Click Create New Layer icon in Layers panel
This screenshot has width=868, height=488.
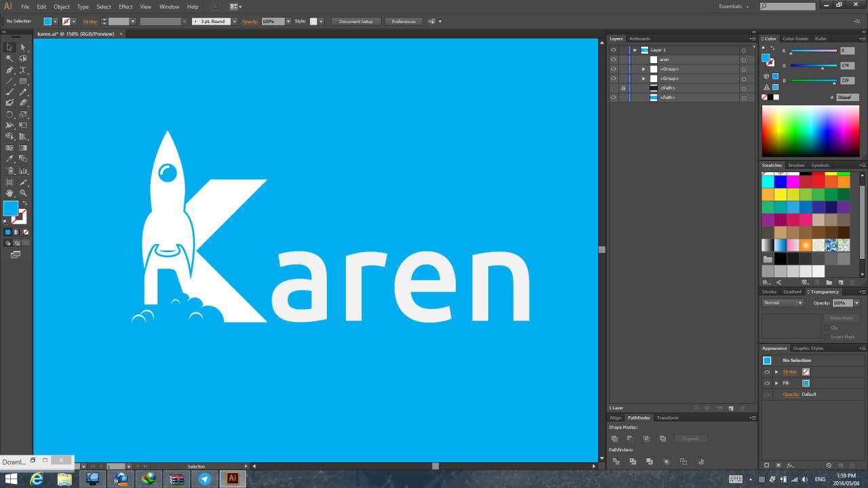click(x=730, y=408)
